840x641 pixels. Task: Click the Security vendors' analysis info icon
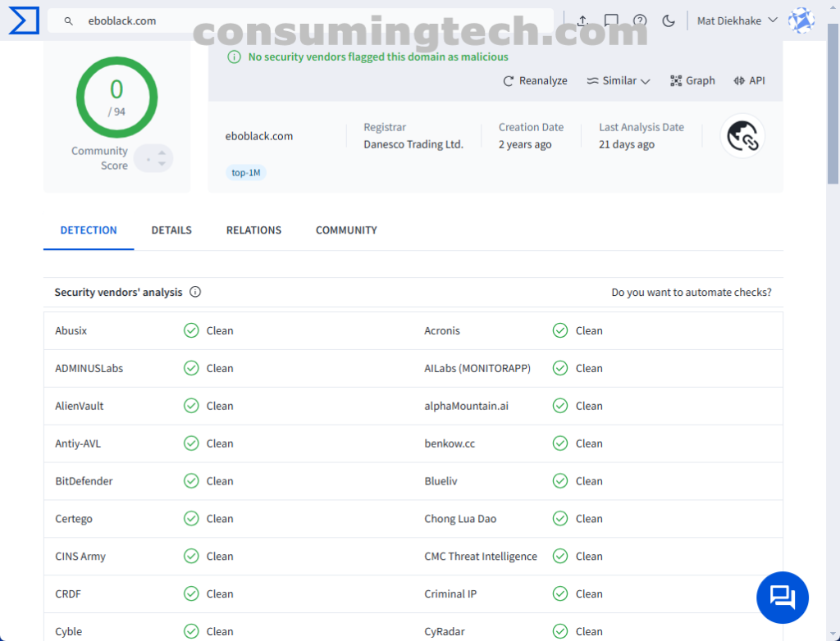195,292
